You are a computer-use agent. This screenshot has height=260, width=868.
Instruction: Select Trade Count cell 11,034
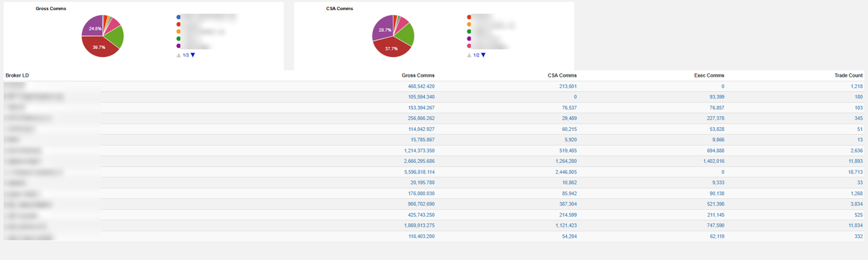pyautogui.click(x=855, y=226)
